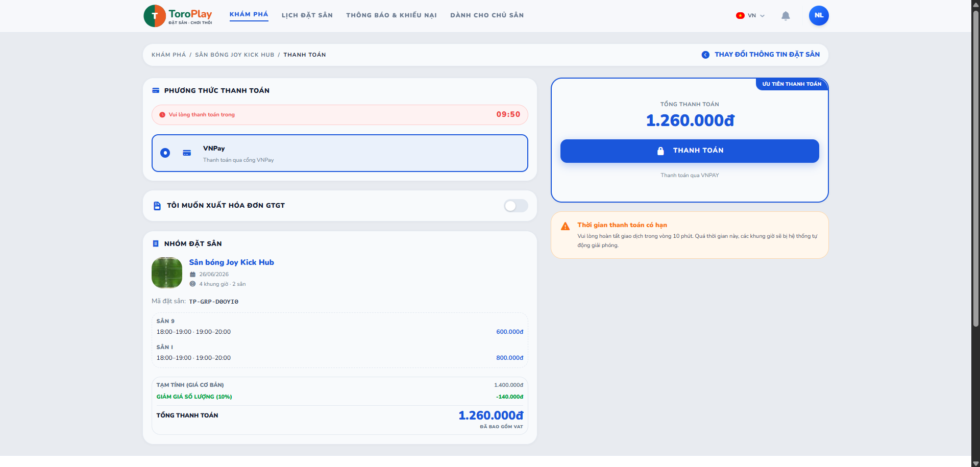Click the back arrow icon beside Thay đổi thông tin
This screenshot has width=980, height=467.
(705, 55)
